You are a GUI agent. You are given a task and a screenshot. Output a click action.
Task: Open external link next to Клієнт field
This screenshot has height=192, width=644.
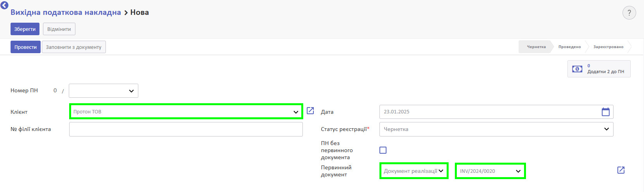310,111
